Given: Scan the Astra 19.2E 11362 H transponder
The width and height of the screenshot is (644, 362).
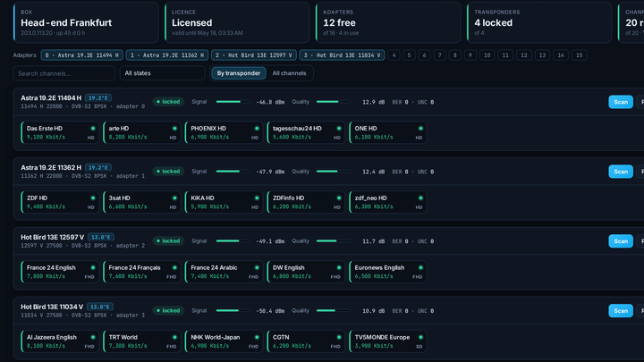Looking at the screenshot, I should click(621, 172).
